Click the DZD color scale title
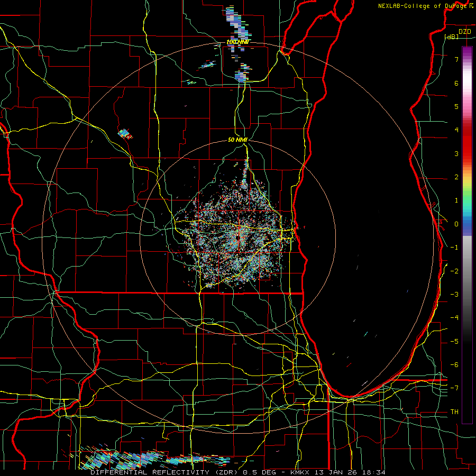 coord(464,32)
